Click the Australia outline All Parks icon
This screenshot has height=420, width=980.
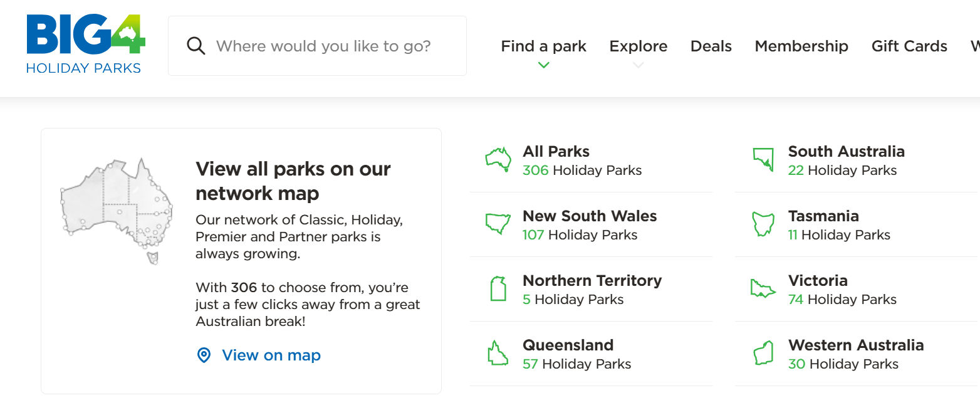[498, 159]
